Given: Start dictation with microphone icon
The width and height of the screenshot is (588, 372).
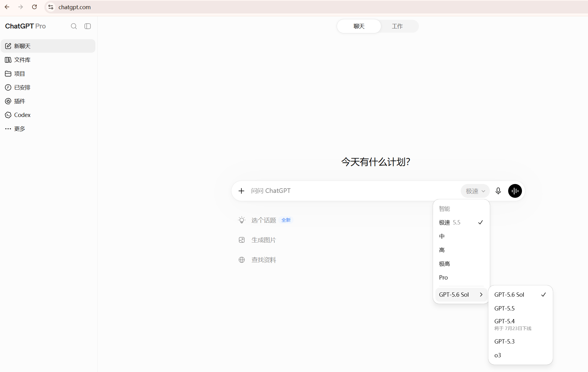Looking at the screenshot, I should tap(498, 191).
